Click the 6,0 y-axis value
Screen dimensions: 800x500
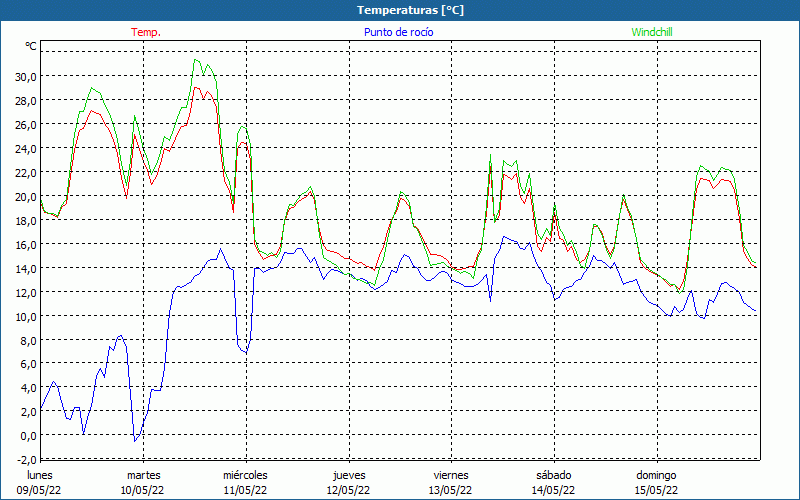[29, 364]
